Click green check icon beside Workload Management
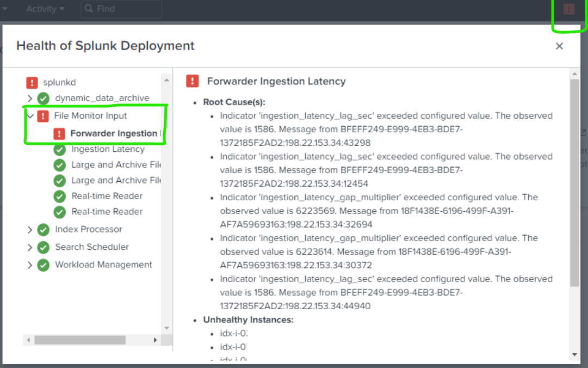Image resolution: width=588 pixels, height=368 pixels. pos(44,265)
